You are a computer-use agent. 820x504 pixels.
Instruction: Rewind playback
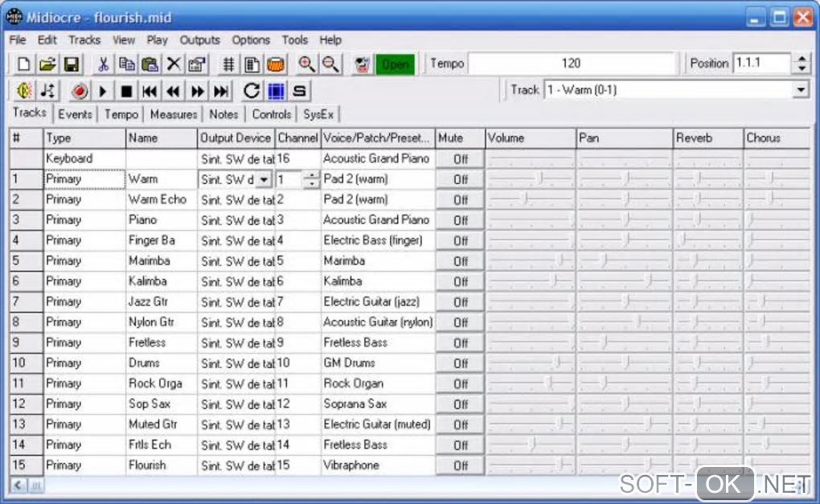[173, 91]
